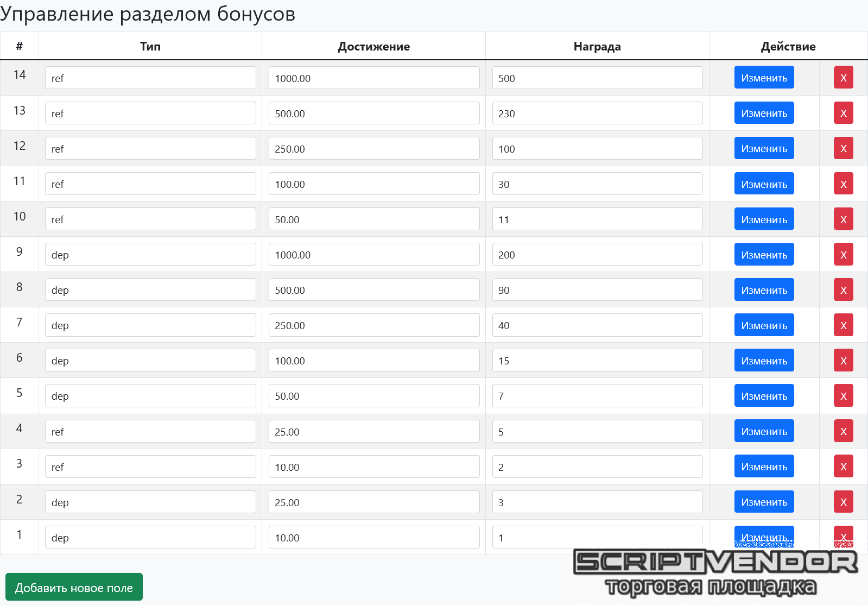868x605 pixels.
Task: Remove row 7 with the red X
Action: click(x=843, y=325)
